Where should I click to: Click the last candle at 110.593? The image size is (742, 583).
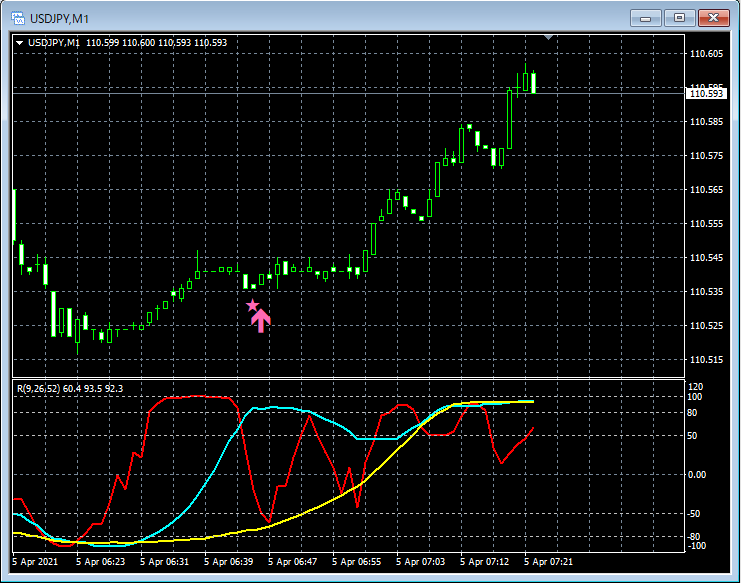point(534,82)
